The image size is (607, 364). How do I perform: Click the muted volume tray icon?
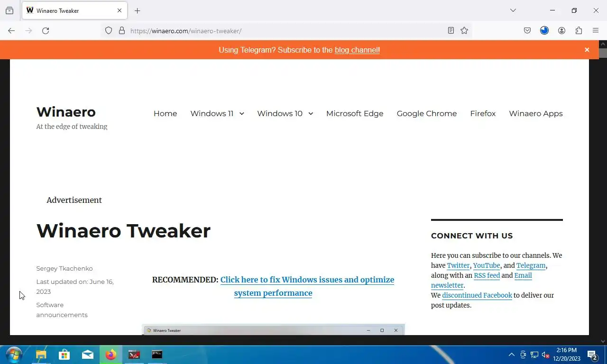546,355
